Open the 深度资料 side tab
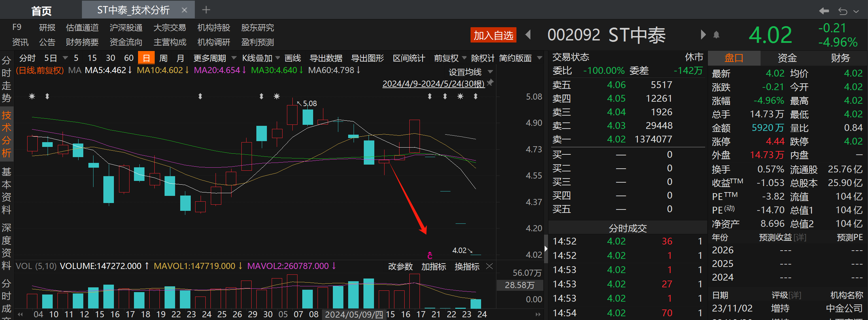The image size is (868, 320). (6, 247)
